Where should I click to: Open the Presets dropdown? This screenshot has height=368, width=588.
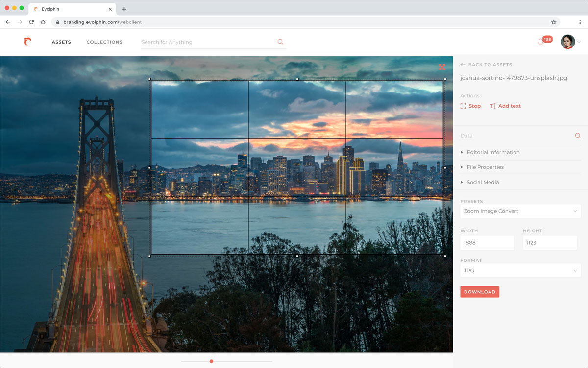520,211
